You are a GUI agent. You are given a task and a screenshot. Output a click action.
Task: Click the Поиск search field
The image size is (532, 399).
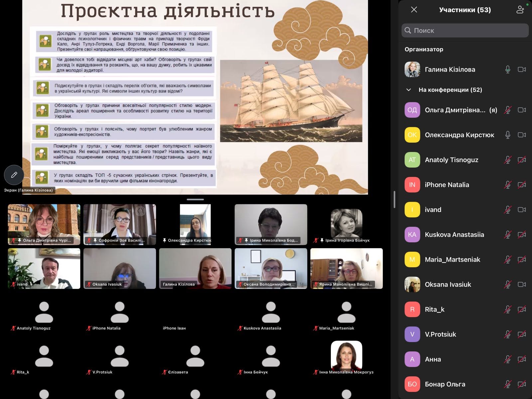(465, 30)
